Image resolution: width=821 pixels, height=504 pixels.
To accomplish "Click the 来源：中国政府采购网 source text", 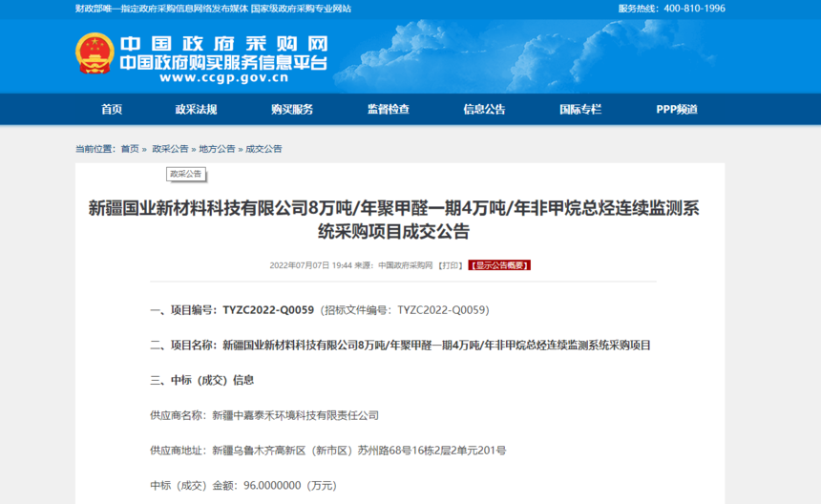I will coord(393,265).
